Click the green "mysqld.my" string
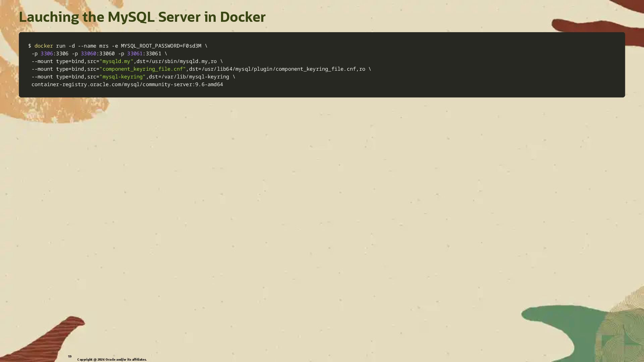 116,61
